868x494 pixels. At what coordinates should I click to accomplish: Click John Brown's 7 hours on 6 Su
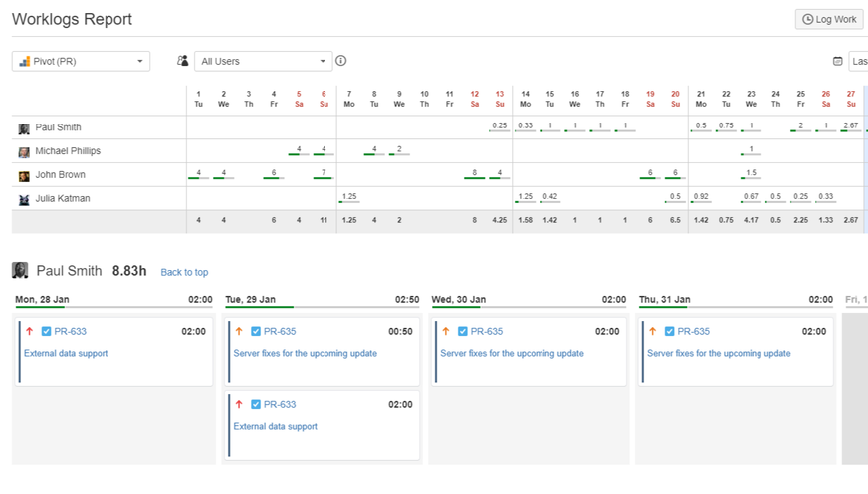324,174
